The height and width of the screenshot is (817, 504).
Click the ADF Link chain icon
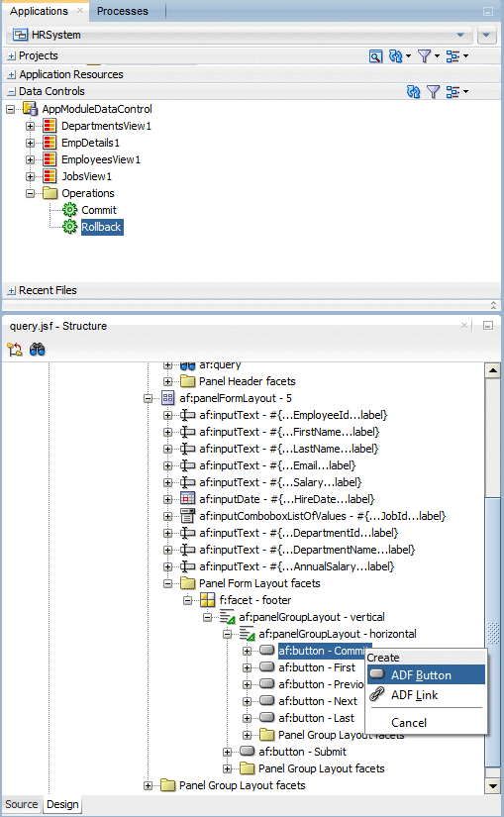[377, 694]
